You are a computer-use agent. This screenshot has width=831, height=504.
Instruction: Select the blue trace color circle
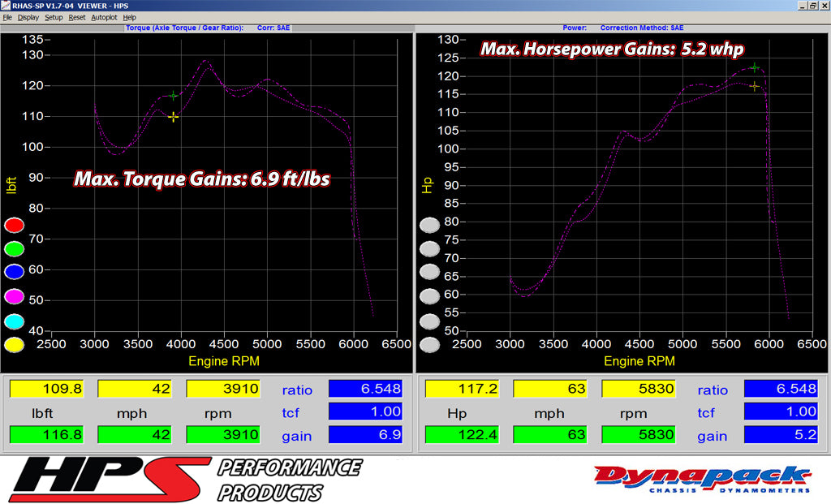point(14,270)
